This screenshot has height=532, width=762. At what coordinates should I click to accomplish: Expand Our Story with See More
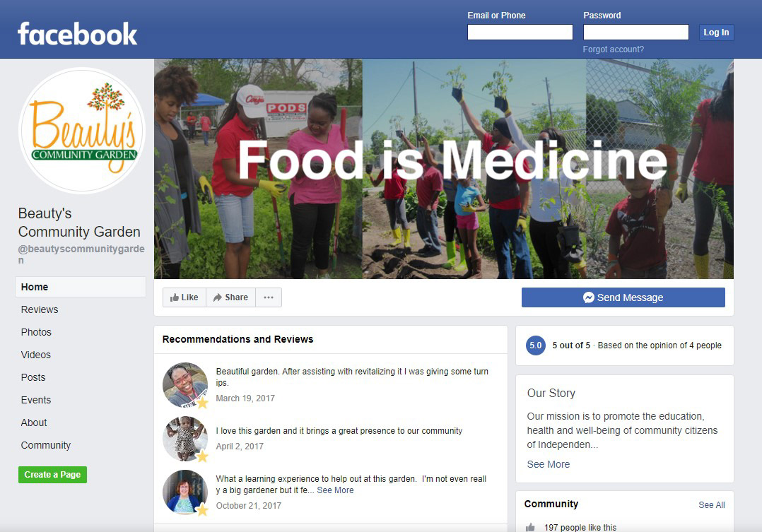coord(549,464)
